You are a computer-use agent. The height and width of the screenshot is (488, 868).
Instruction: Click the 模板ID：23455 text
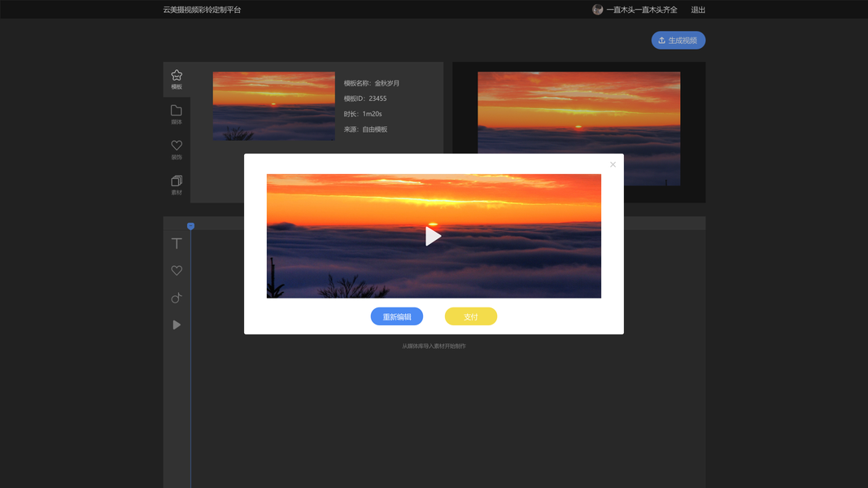(x=365, y=98)
